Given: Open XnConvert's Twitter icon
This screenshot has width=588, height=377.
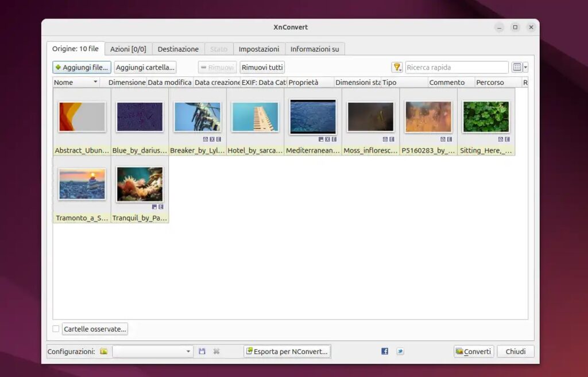Looking at the screenshot, I should [400, 351].
